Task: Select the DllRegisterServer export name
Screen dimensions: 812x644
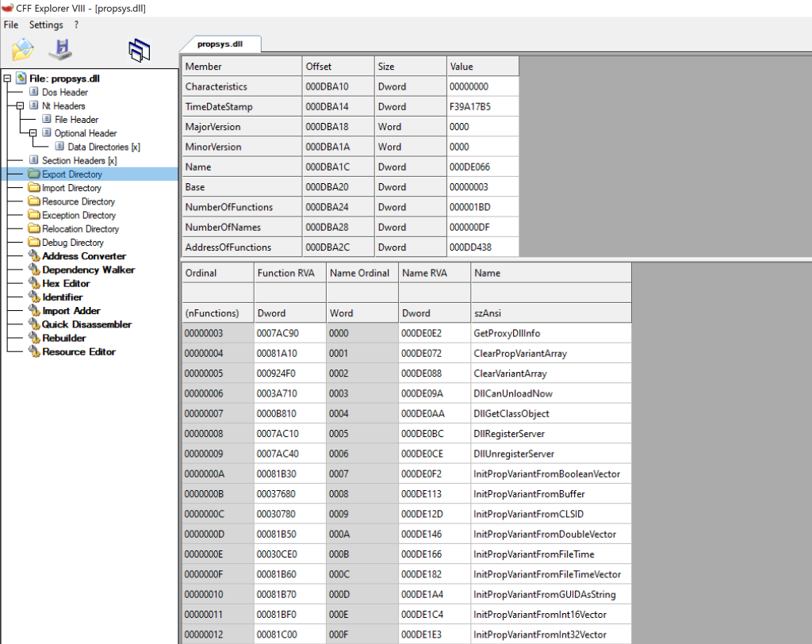Action: pyautogui.click(x=509, y=434)
